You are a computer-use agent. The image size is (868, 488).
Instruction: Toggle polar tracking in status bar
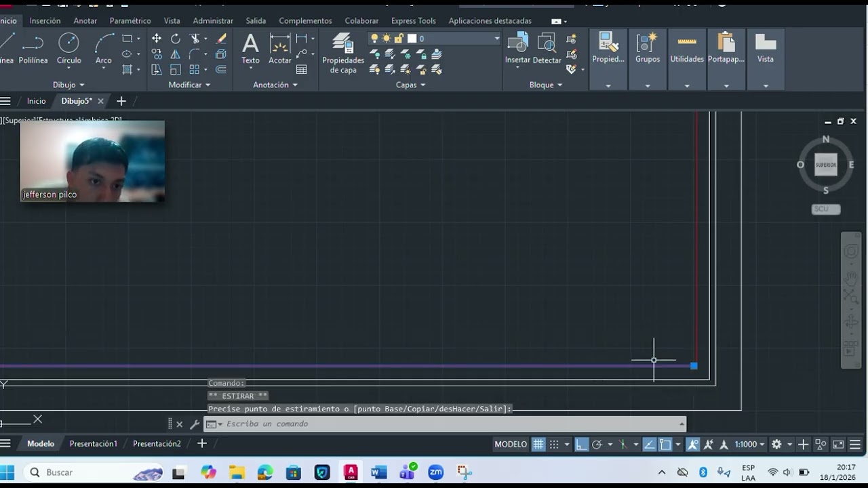(597, 445)
